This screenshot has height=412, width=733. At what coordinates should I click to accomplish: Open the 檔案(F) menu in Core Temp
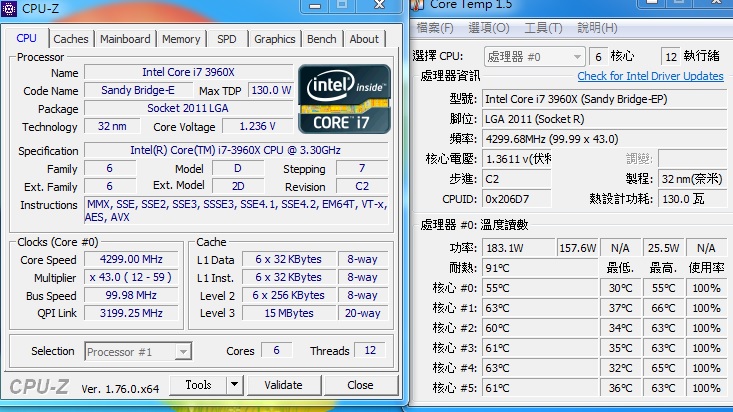[x=435, y=28]
